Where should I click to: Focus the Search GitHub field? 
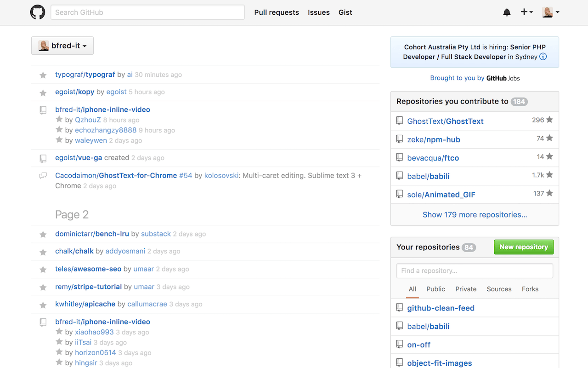click(x=147, y=12)
